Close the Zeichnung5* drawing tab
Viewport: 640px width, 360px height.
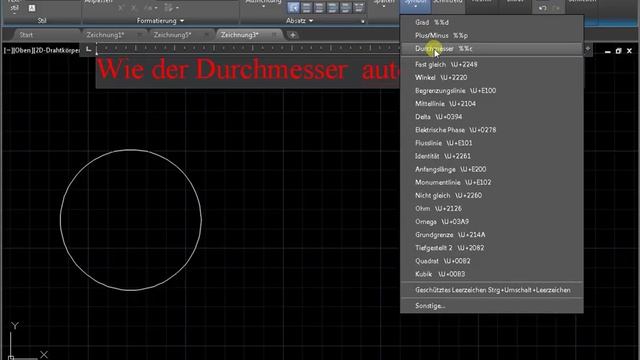point(207,36)
